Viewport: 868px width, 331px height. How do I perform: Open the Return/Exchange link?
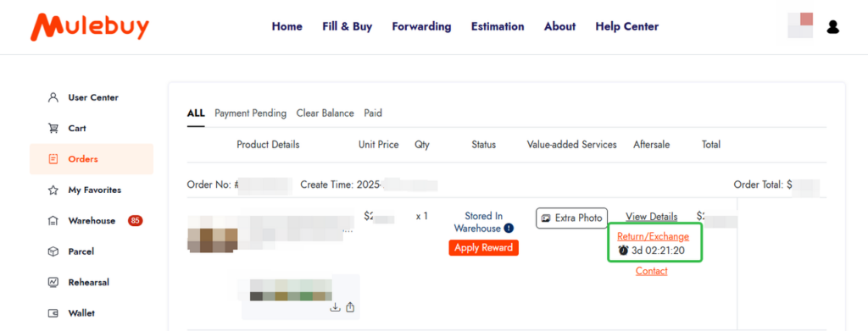[654, 236]
